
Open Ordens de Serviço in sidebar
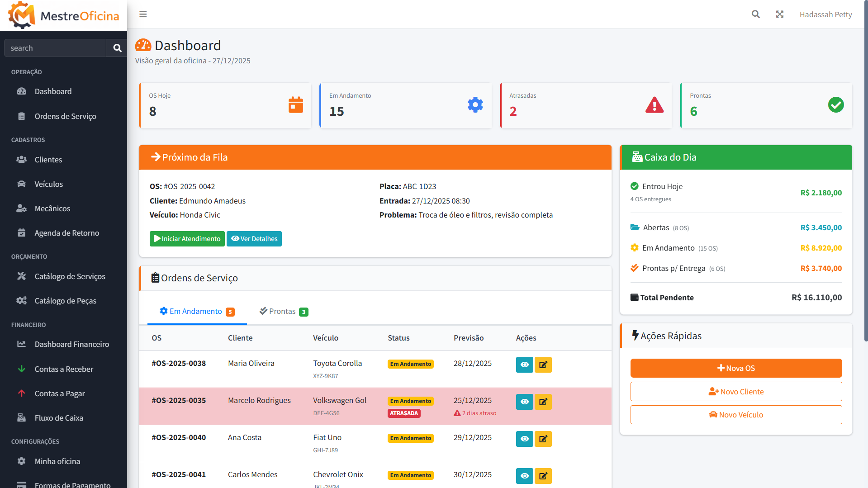[65, 116]
